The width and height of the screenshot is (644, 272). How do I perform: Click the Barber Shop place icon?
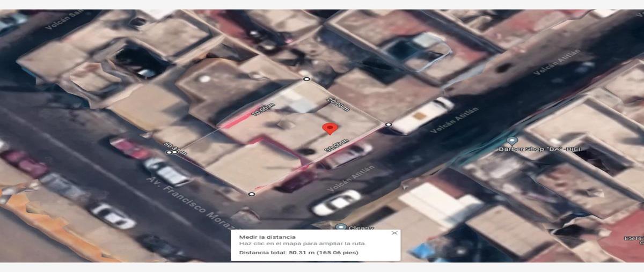(511, 141)
